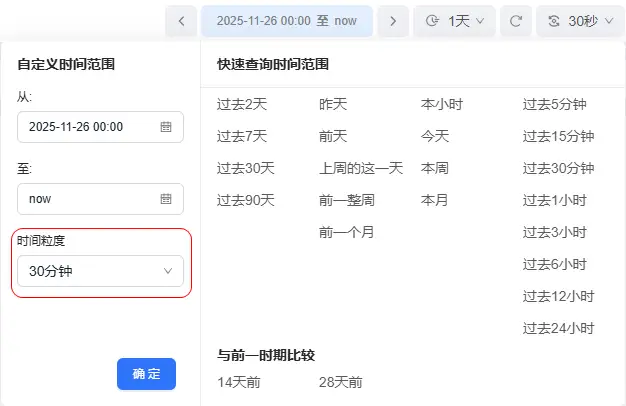The height and width of the screenshot is (406, 626).
Task: Click the 确定 button
Action: (147, 374)
